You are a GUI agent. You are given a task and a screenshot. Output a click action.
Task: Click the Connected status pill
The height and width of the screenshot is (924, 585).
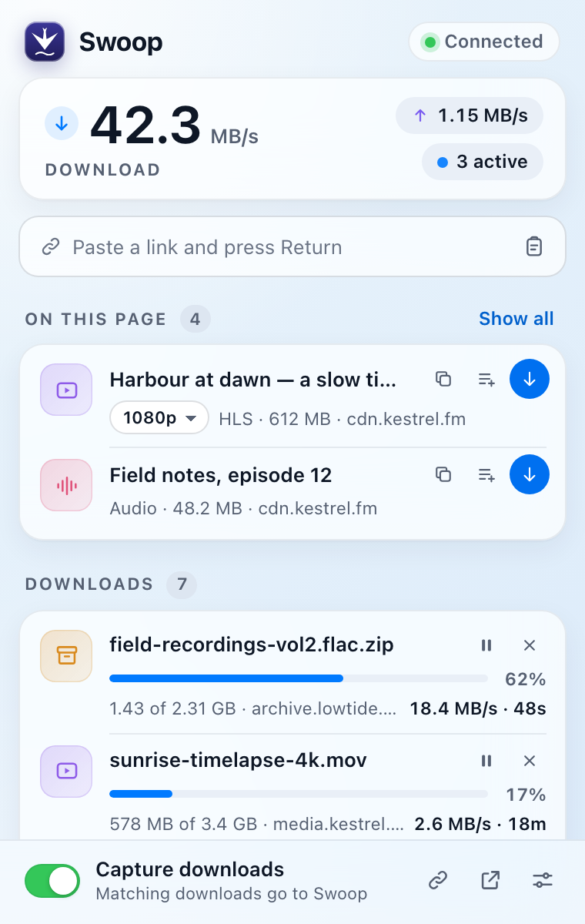pyautogui.click(x=483, y=42)
